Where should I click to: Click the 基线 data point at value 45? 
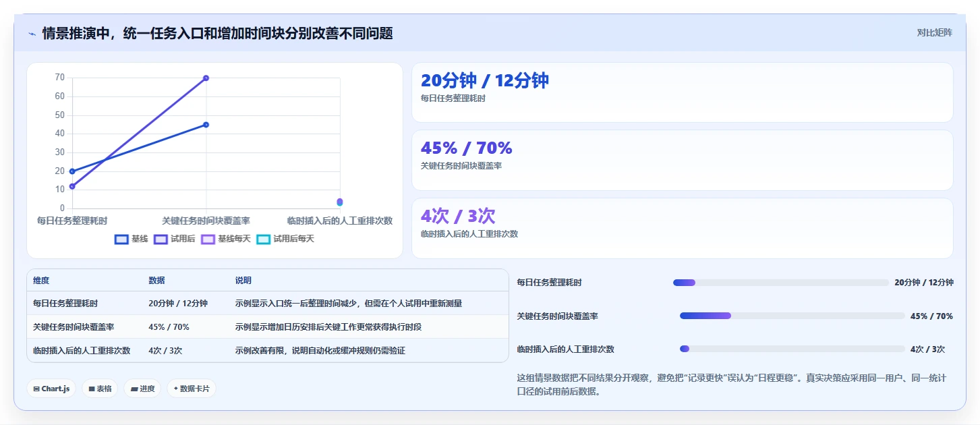206,124
